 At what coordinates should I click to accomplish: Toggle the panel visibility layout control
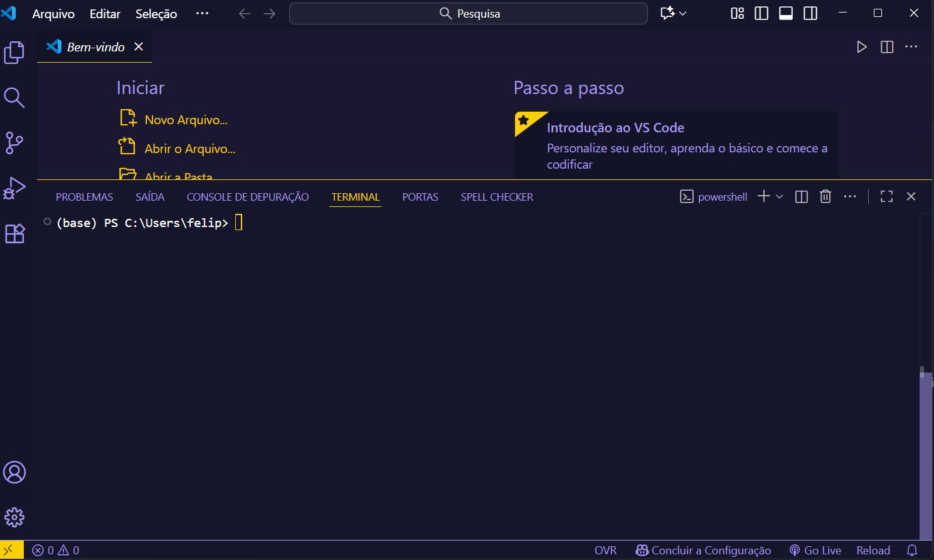tap(785, 13)
